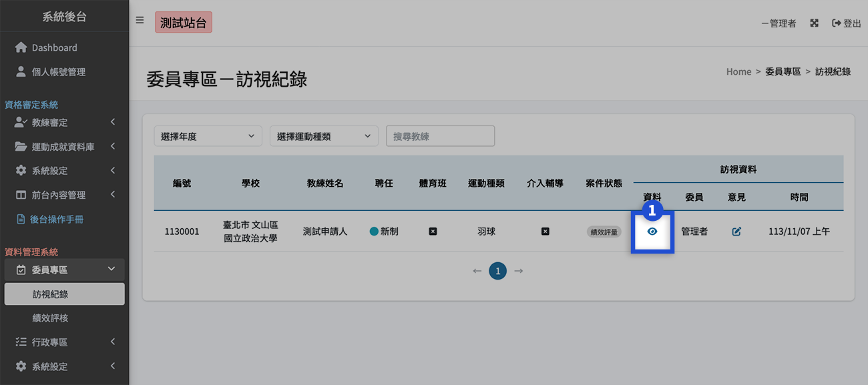Viewport: 868px width, 385px height.
Task: Click the fullscreen expand icon in header
Action: point(814,23)
